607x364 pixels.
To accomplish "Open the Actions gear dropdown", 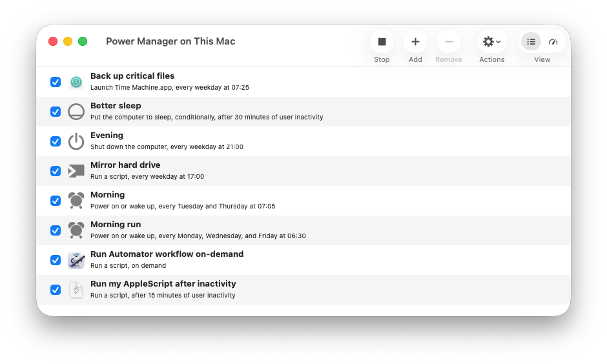I will pyautogui.click(x=491, y=42).
